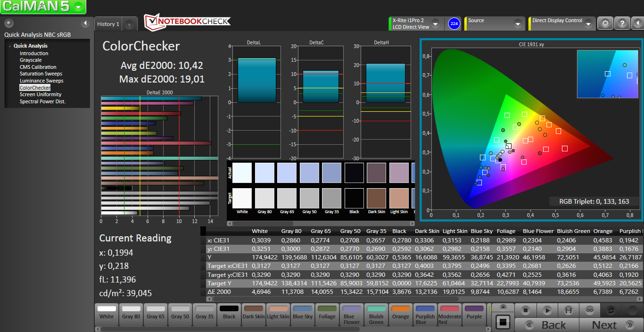Click the continuous read infinity icon
The width and height of the screenshot is (644, 332).
pyautogui.click(x=589, y=310)
